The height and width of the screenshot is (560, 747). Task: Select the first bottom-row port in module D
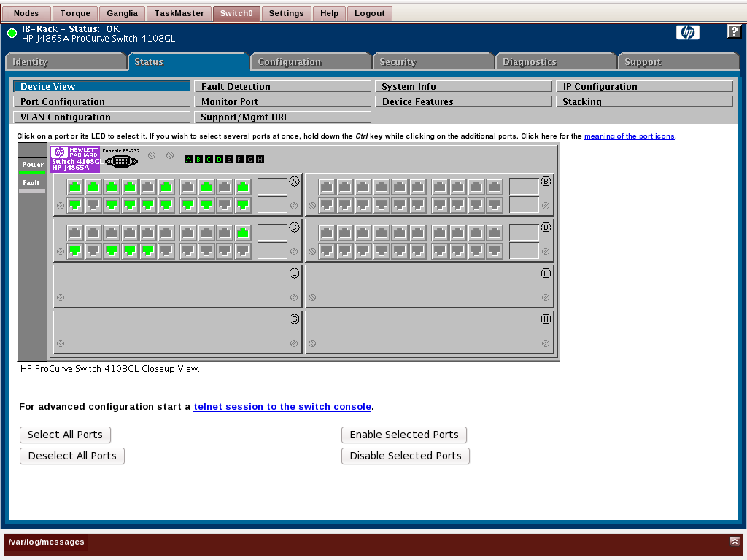326,251
